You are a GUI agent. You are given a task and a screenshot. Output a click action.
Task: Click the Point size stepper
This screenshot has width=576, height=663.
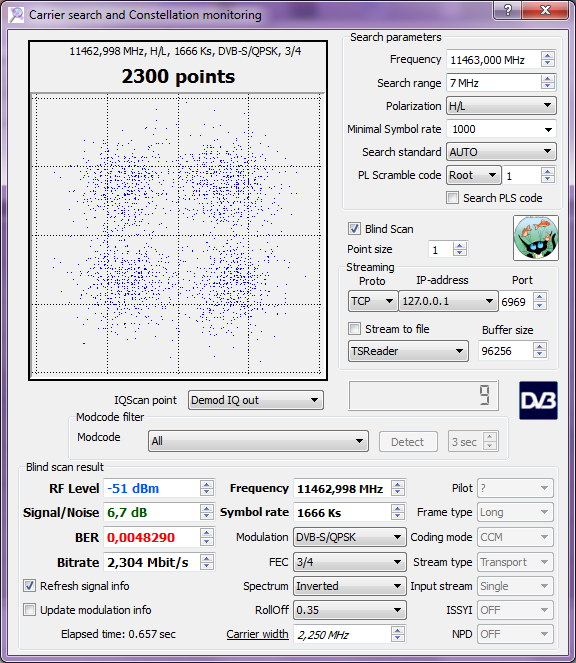tap(460, 249)
